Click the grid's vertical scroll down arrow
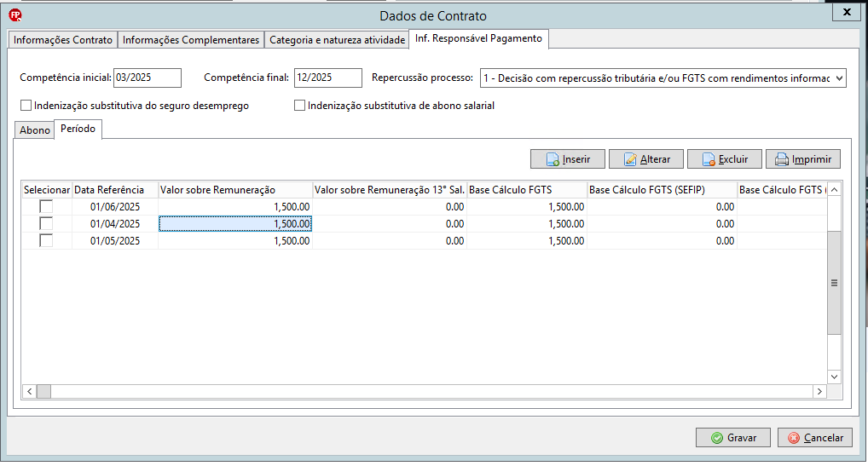This screenshot has width=868, height=466. point(834,377)
